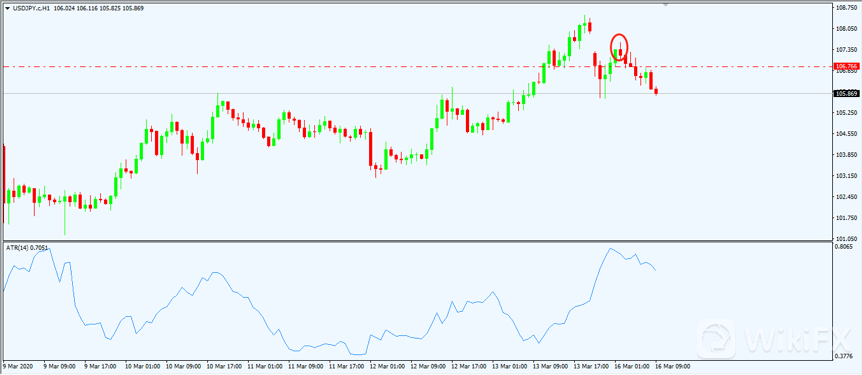Click the chart shift triangle marker on top edge

pos(666,5)
